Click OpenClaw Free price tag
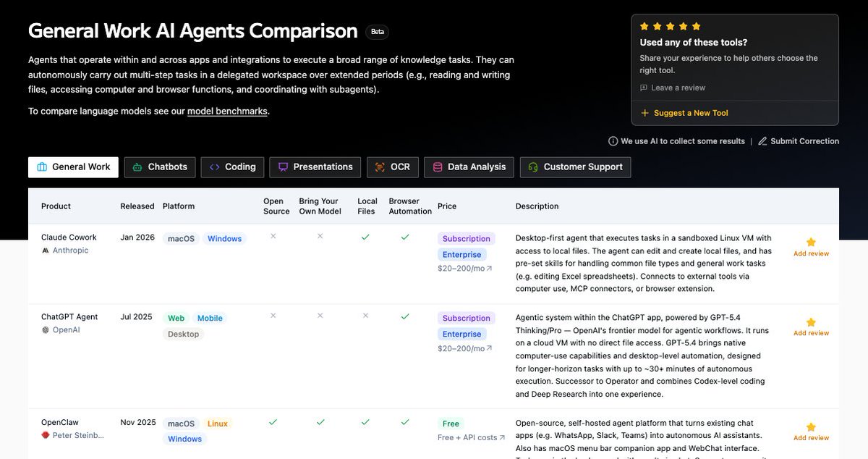This screenshot has height=459, width=868. click(451, 424)
